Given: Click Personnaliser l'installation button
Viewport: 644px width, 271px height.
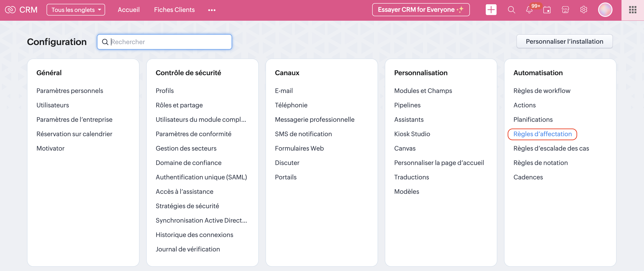Looking at the screenshot, I should 564,41.
